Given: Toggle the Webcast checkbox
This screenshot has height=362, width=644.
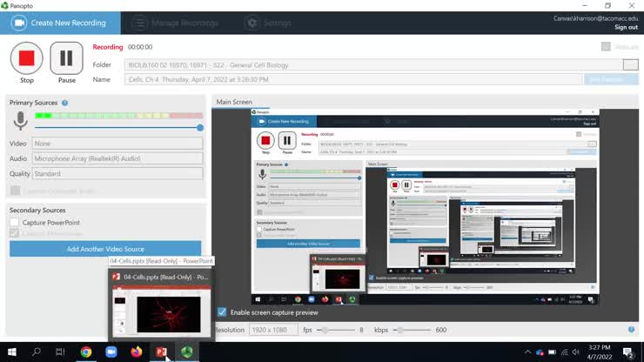Looking at the screenshot, I should [606, 47].
